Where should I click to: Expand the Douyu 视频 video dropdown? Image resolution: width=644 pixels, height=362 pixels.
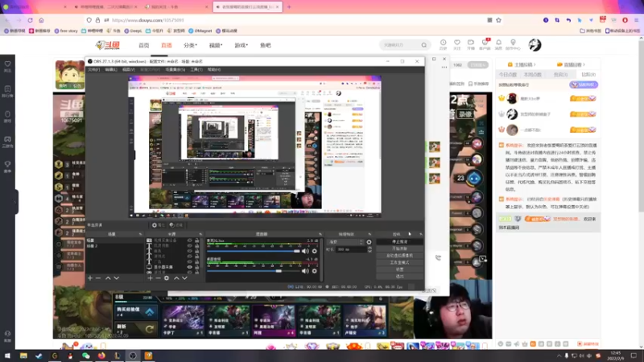[x=216, y=46]
